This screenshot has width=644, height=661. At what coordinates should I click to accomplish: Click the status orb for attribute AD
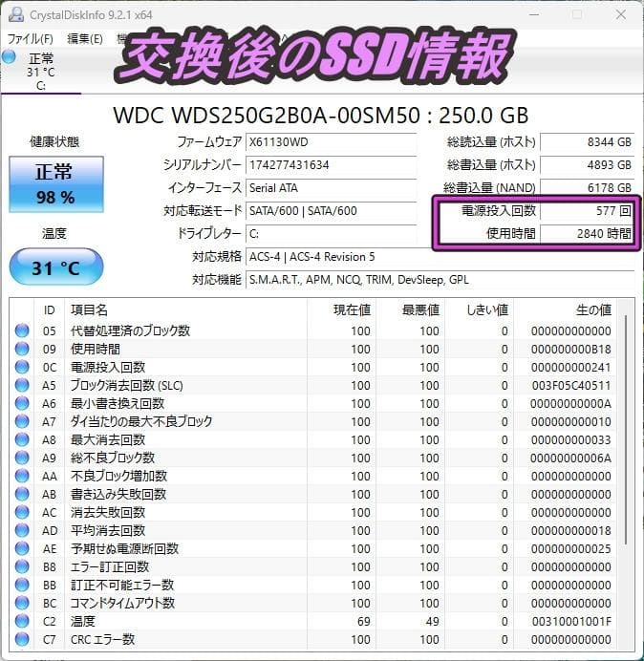(x=22, y=530)
